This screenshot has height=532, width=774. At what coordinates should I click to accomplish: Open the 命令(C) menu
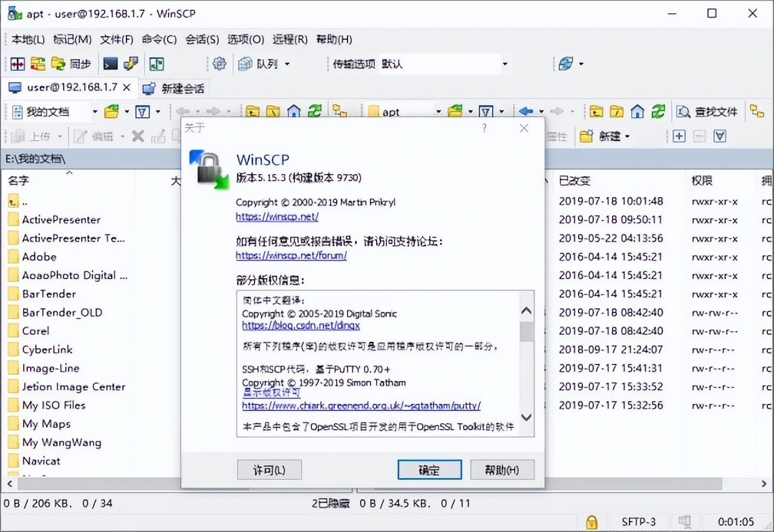(159, 39)
